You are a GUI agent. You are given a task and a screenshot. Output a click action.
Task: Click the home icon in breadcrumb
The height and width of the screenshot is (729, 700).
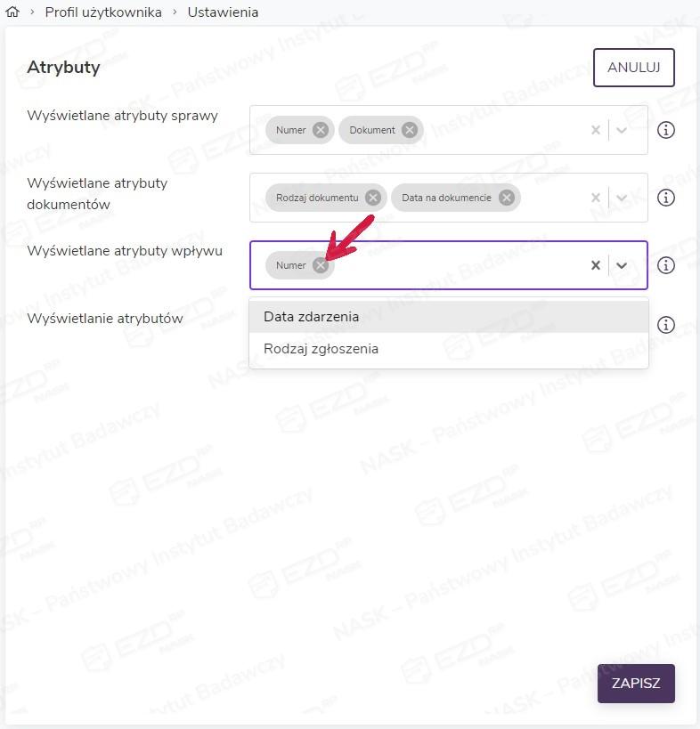coord(12,12)
